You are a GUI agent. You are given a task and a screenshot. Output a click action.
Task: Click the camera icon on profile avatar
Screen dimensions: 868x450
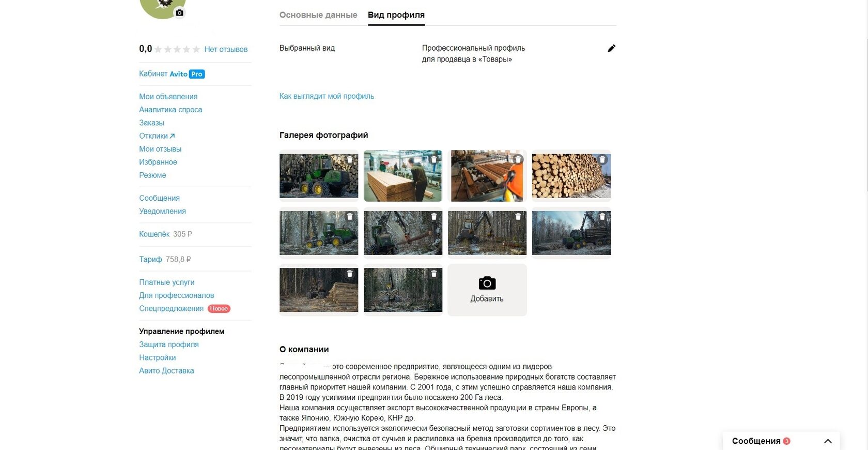[x=179, y=13]
